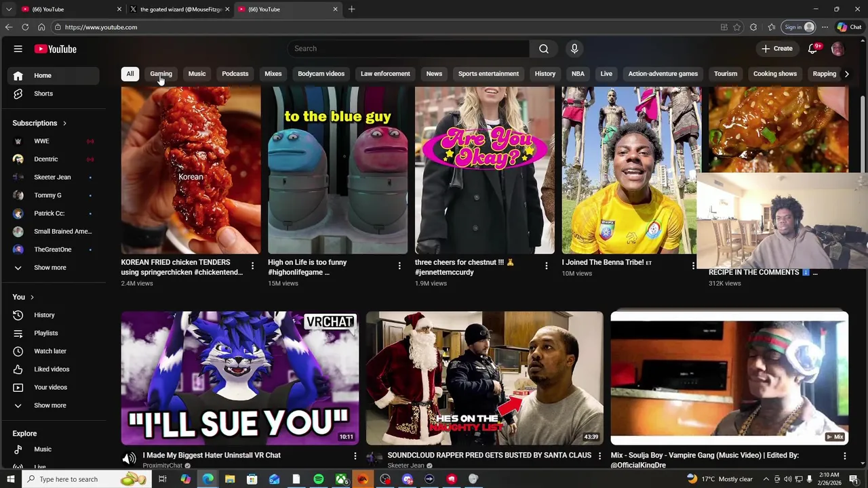Click the search magnifier button
The image size is (868, 488).
click(x=544, y=49)
